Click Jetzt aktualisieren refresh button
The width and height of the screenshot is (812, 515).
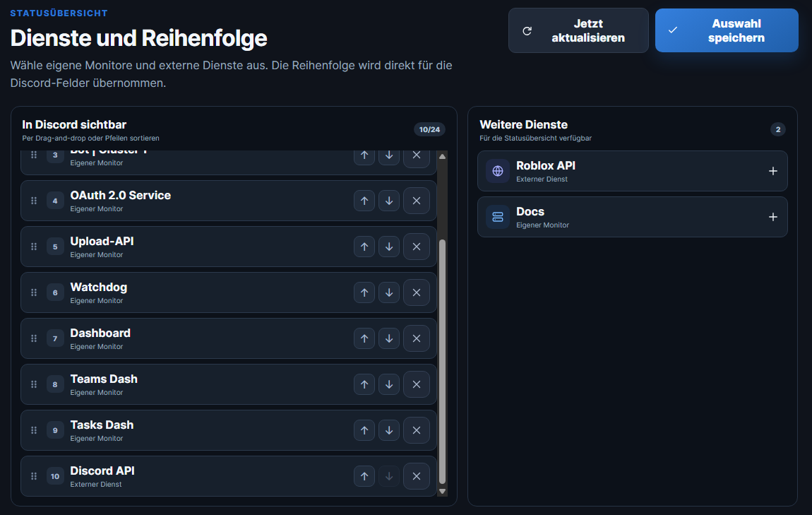(x=578, y=30)
